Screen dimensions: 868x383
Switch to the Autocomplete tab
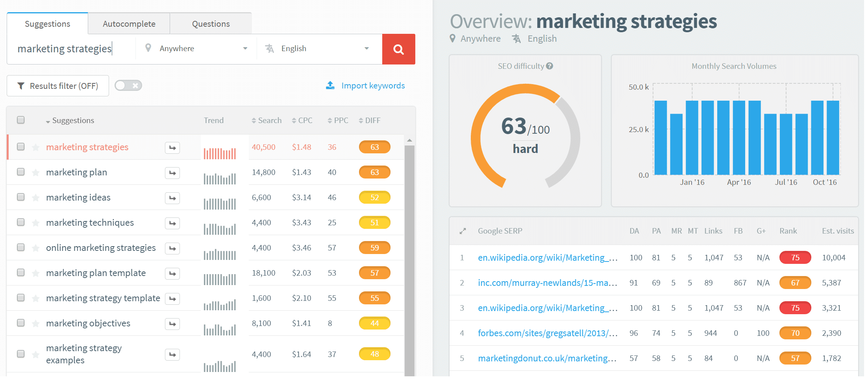tap(129, 24)
